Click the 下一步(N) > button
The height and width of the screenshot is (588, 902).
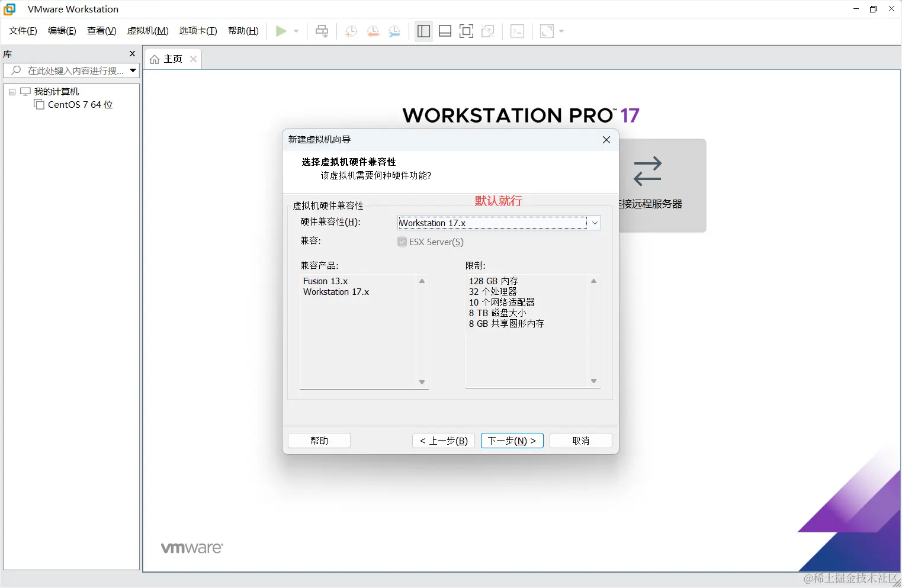pos(512,441)
